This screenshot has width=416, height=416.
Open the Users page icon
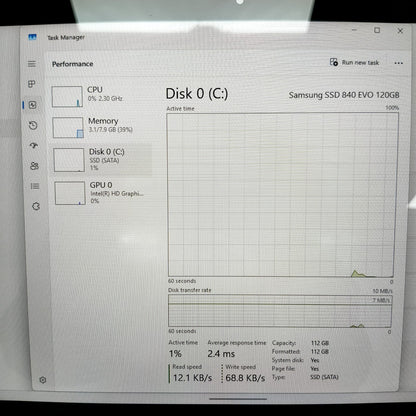pyautogui.click(x=34, y=166)
